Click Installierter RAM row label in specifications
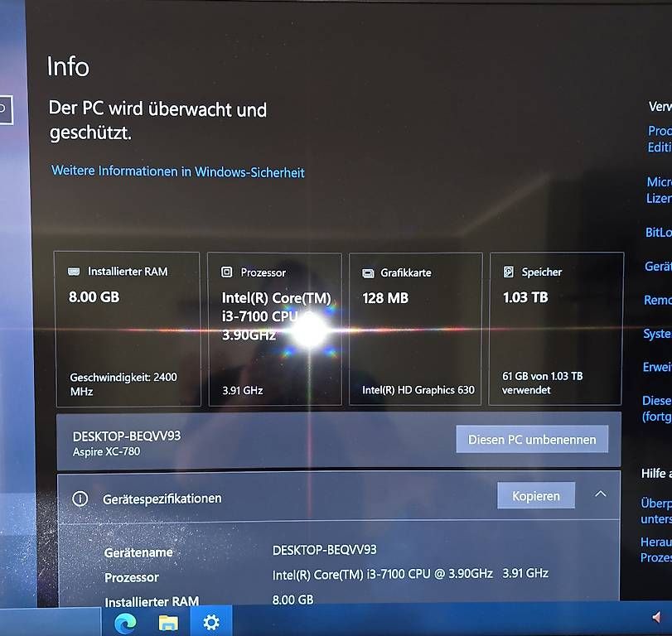 click(152, 602)
